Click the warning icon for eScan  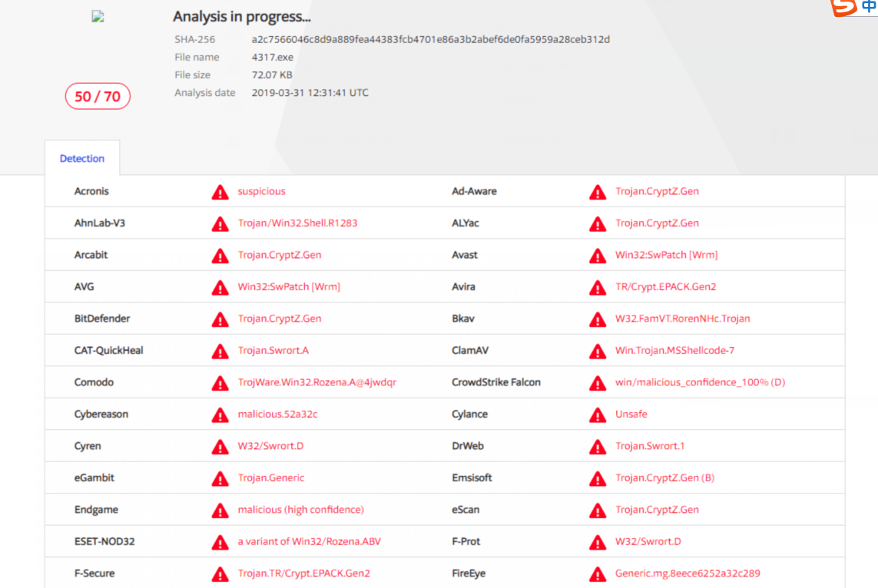(598, 510)
